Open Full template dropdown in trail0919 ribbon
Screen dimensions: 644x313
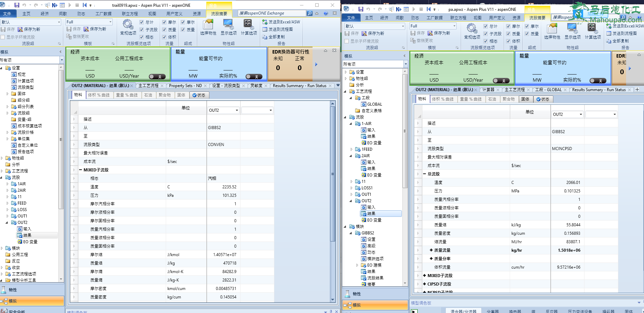110,22
